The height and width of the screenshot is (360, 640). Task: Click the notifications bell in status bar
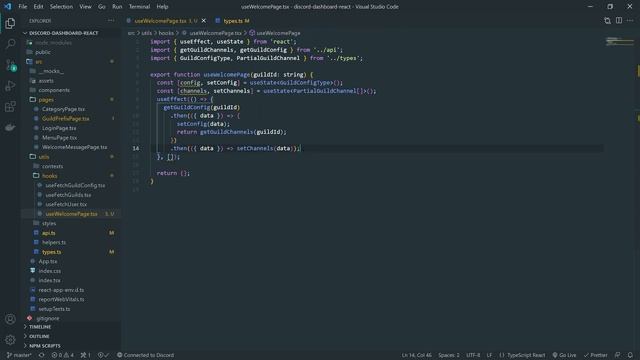tap(630, 355)
